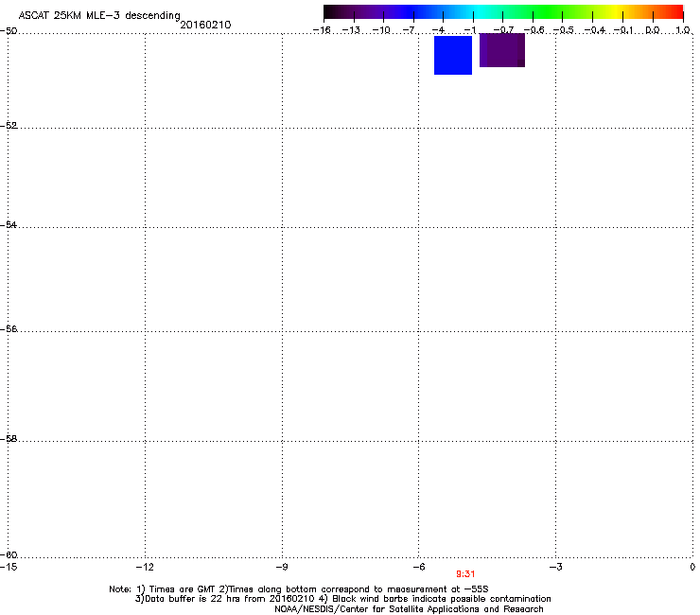Click the NOAA/NESDIS credit line
700x615 pixels.
(409, 609)
